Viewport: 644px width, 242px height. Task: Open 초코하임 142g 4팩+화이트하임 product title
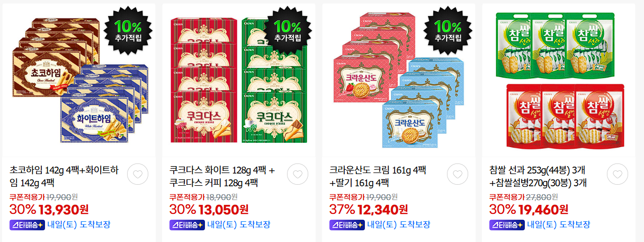64,177
